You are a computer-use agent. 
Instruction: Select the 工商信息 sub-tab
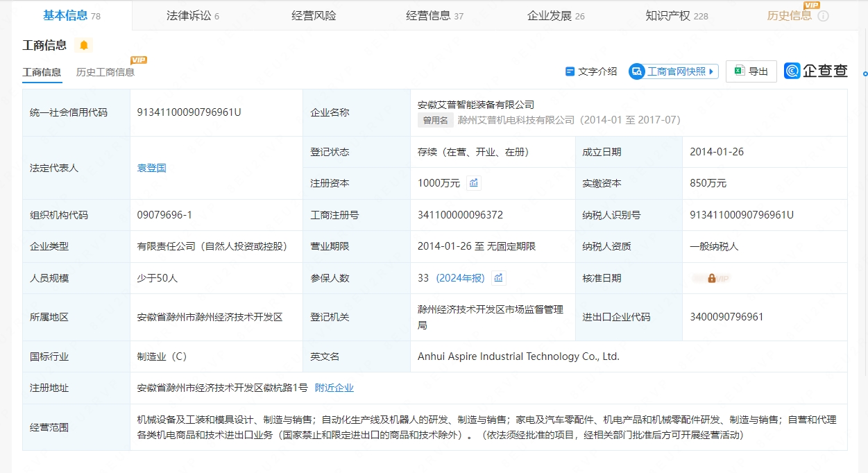tap(42, 72)
